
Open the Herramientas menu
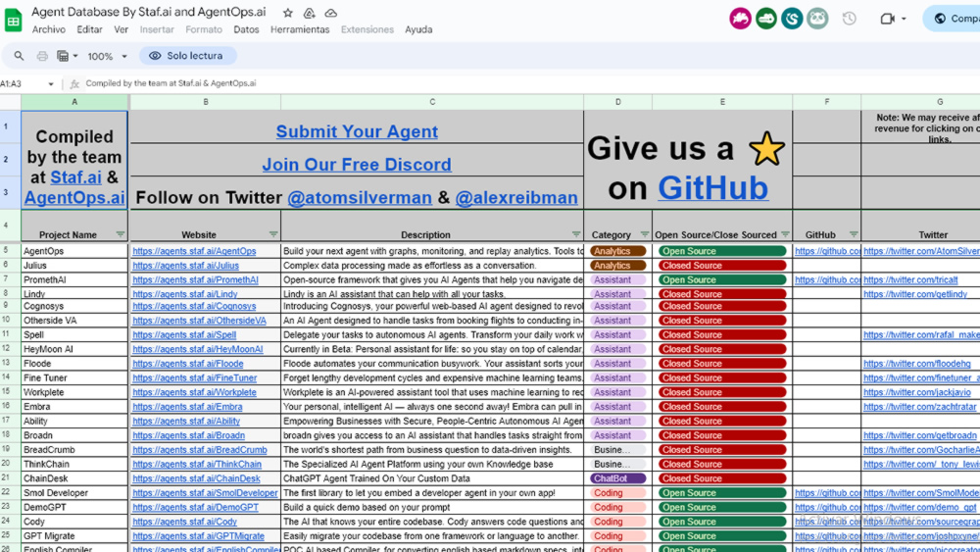[300, 29]
